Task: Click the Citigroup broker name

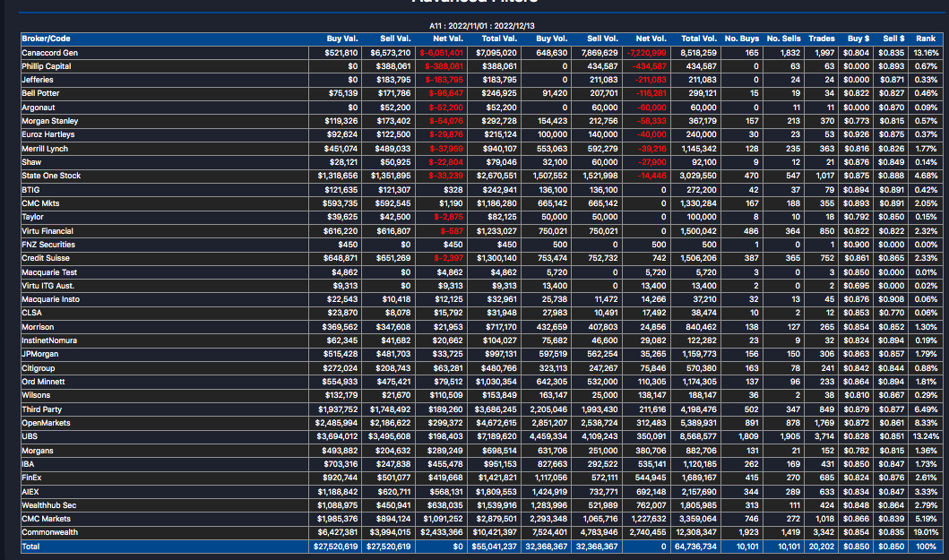Action: pos(39,368)
